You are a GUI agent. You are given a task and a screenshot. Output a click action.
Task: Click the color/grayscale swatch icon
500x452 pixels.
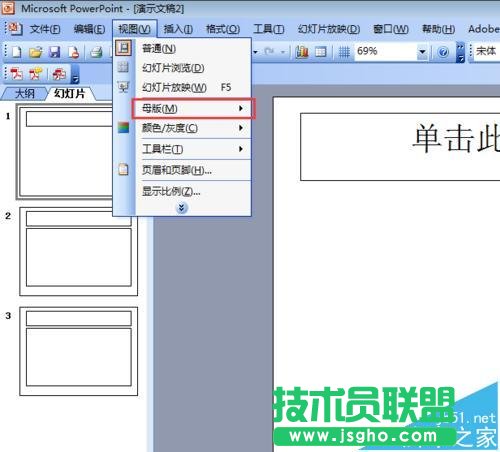click(123, 128)
